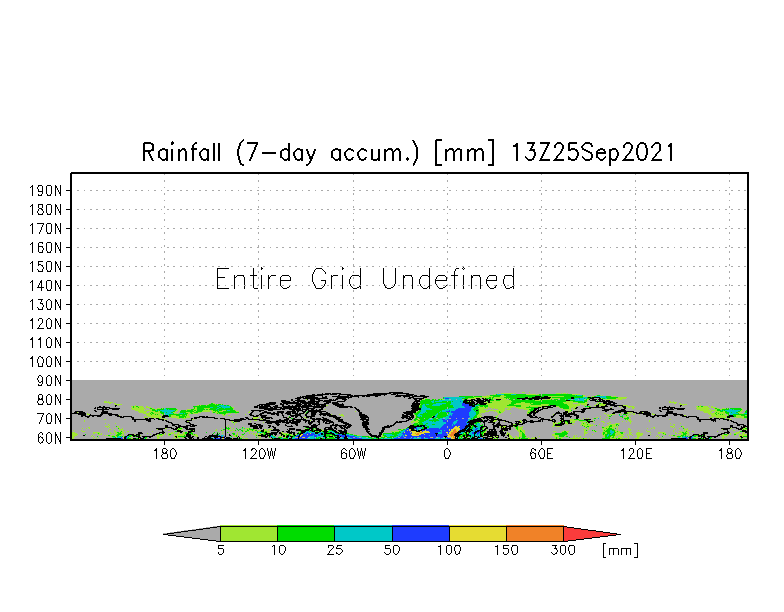Click the colorbar tick label '10'
The image size is (784, 612).
pyautogui.click(x=278, y=550)
